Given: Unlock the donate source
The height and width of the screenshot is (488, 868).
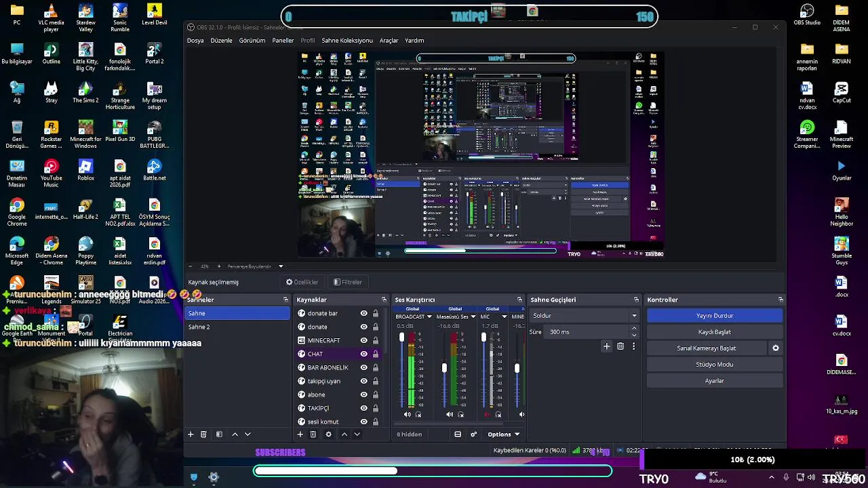Looking at the screenshot, I should point(375,327).
